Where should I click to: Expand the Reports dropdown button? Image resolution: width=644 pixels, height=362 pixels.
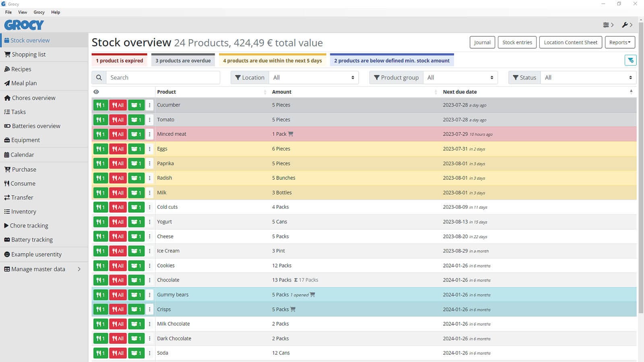pos(619,42)
